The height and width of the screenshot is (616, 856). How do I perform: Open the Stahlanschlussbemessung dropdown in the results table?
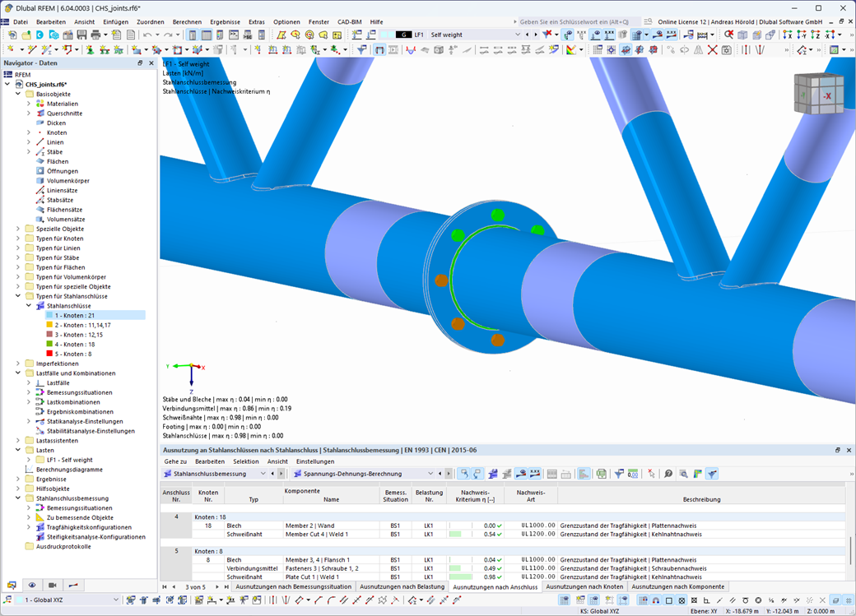(263, 474)
